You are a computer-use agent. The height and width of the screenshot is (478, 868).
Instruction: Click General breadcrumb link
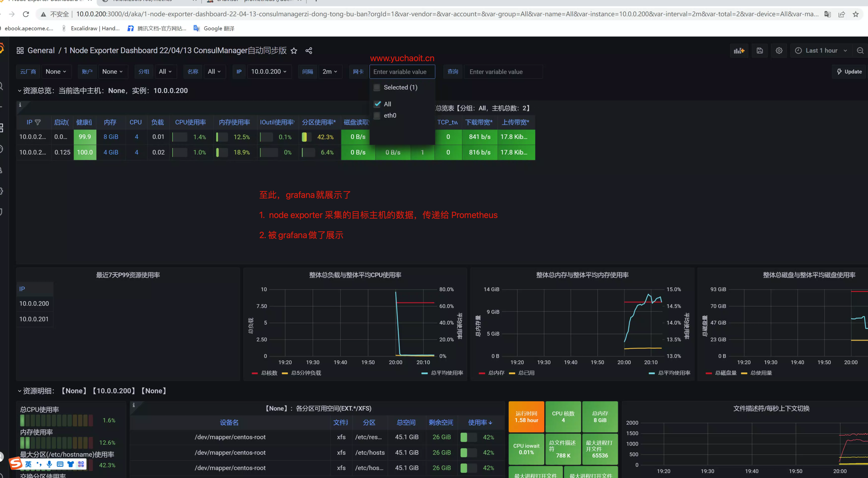click(x=41, y=50)
